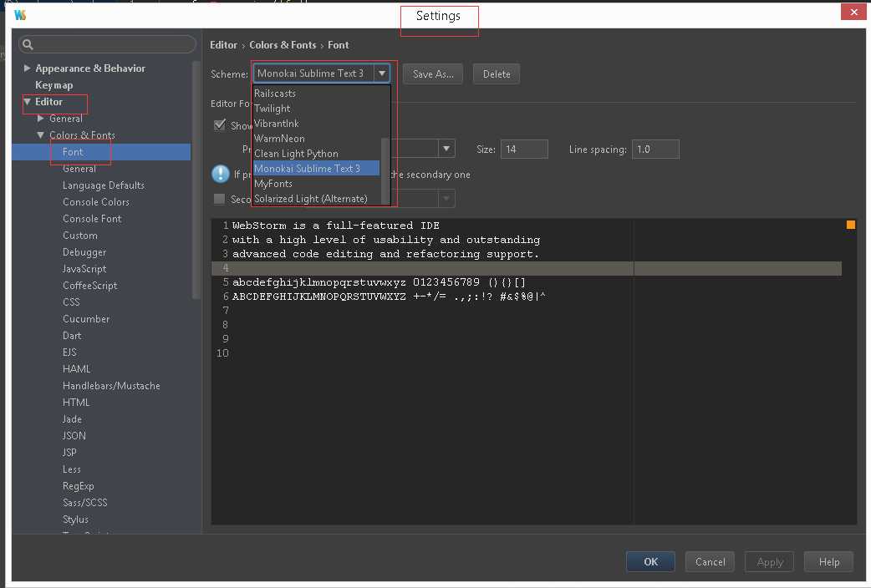Viewport: 871px width, 588px height.
Task: Click the search magnifier icon
Action: coord(28,44)
